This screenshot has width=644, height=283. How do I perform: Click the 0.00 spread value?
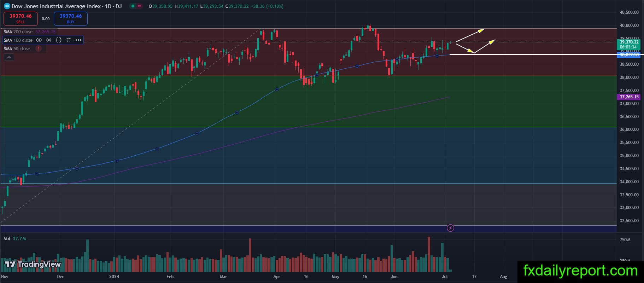tap(46, 19)
